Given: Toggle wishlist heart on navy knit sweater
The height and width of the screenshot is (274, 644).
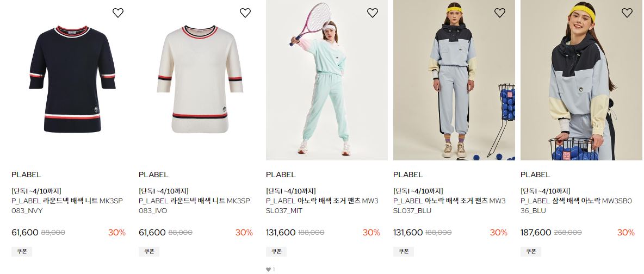Looking at the screenshot, I should [118, 13].
